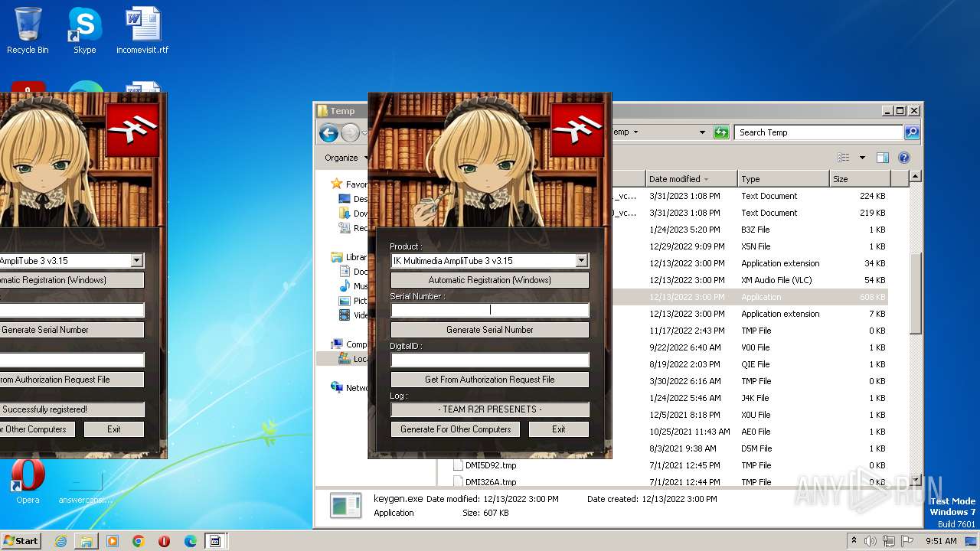The width and height of the screenshot is (980, 551).
Task: Change the view with the Explorer view icon
Action: [x=844, y=158]
